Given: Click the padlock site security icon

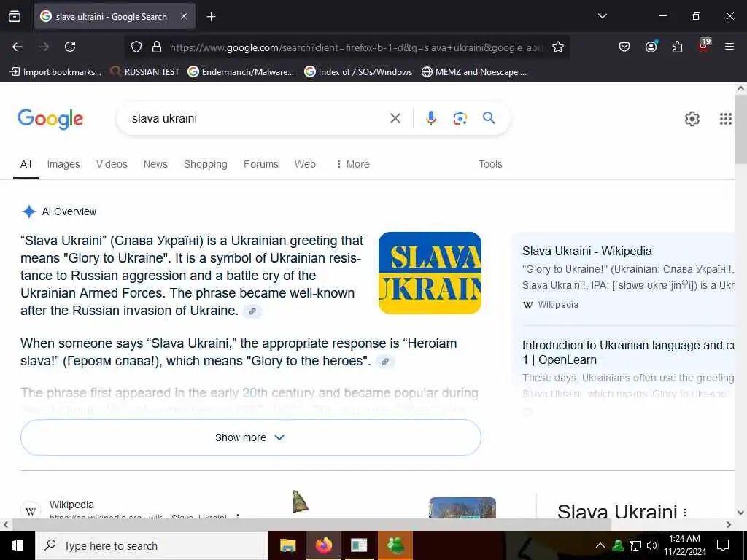Looking at the screenshot, I should coord(156,47).
